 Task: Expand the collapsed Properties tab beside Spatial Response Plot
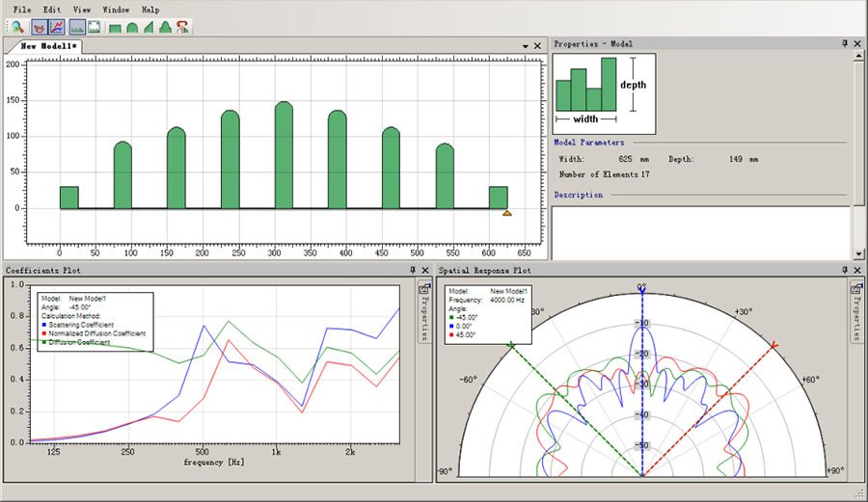pos(856,312)
